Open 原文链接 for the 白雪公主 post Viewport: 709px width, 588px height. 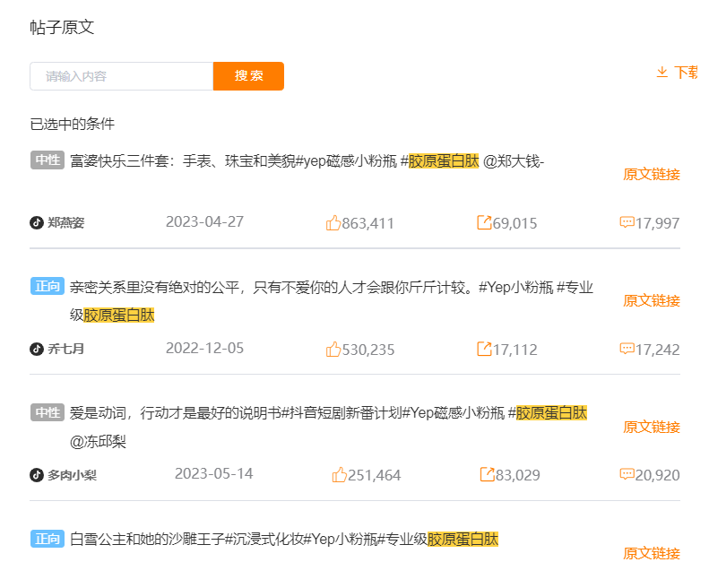click(x=651, y=553)
